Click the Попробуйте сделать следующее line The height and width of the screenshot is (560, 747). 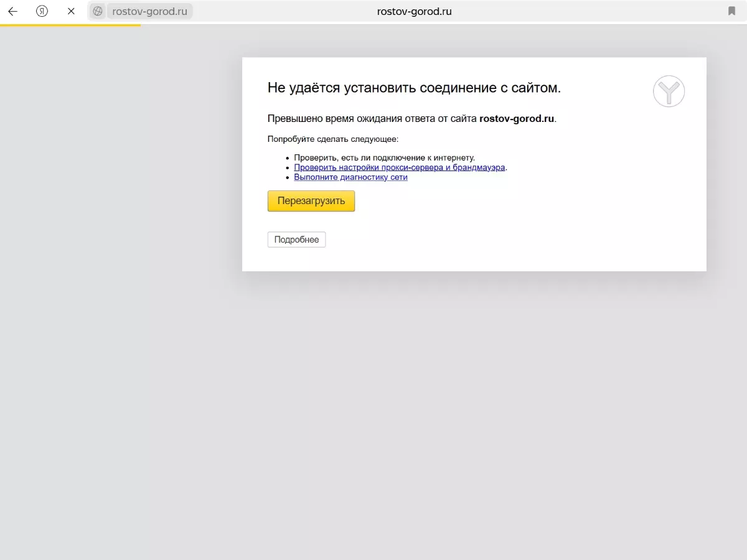[x=332, y=139]
